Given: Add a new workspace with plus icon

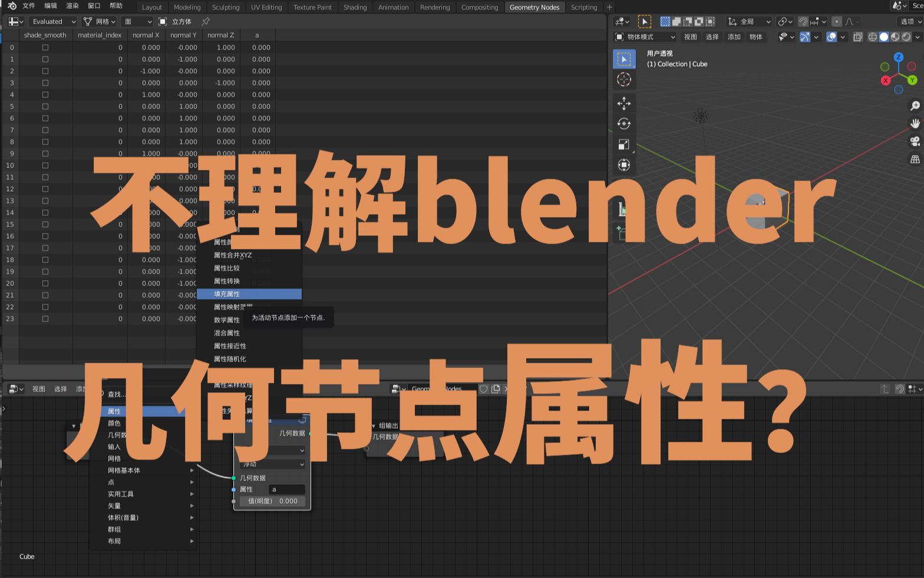Looking at the screenshot, I should pyautogui.click(x=609, y=7).
